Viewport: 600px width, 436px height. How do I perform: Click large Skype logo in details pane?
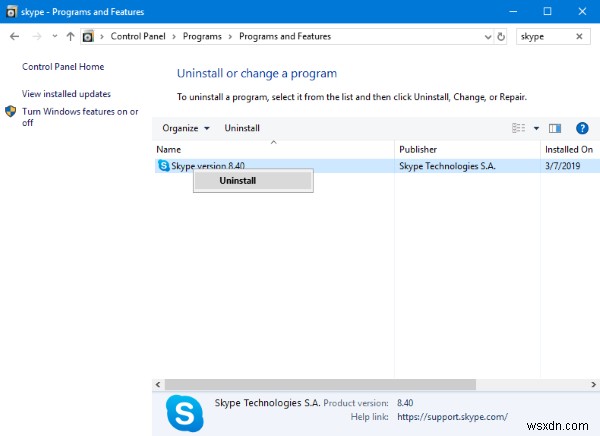(x=185, y=413)
